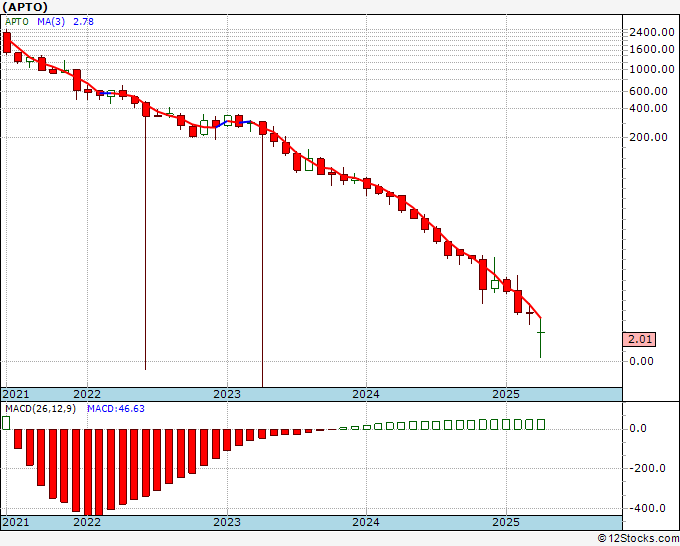
Task: Click the 600.00 price axis label
Action: pyautogui.click(x=648, y=91)
